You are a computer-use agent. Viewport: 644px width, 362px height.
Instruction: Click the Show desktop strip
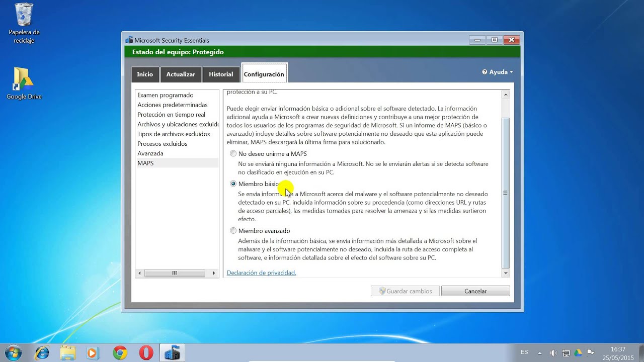click(640, 353)
